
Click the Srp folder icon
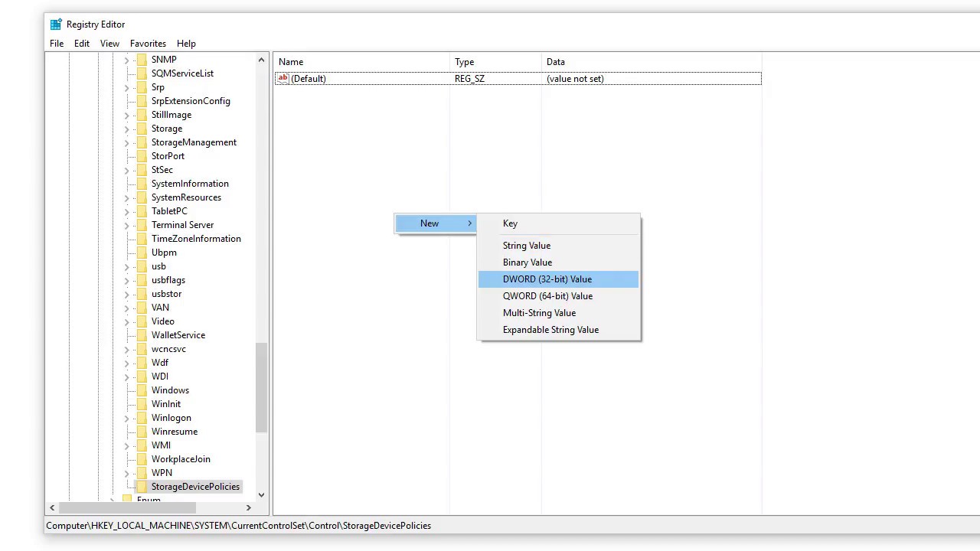point(142,87)
